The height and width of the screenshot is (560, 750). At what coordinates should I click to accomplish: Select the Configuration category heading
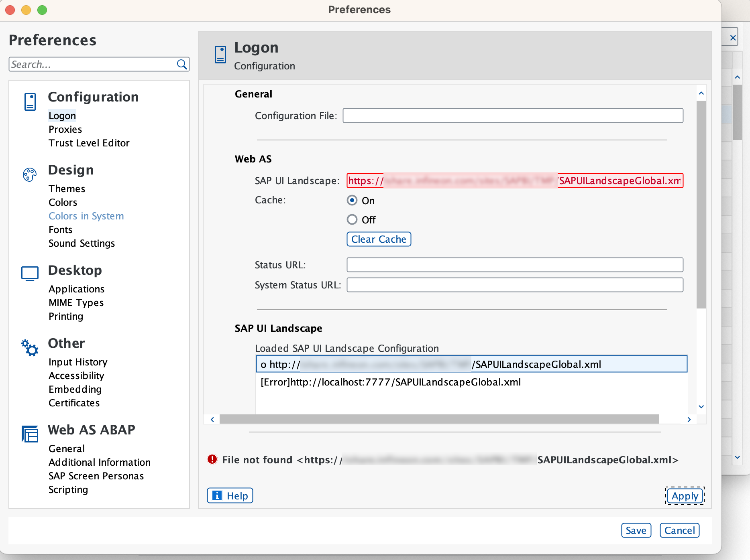(93, 97)
